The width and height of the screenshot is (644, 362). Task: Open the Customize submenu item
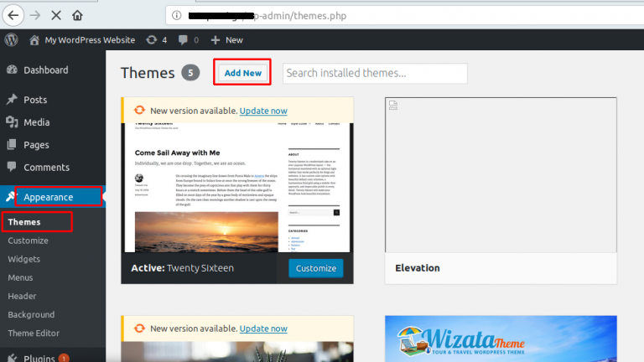click(28, 240)
